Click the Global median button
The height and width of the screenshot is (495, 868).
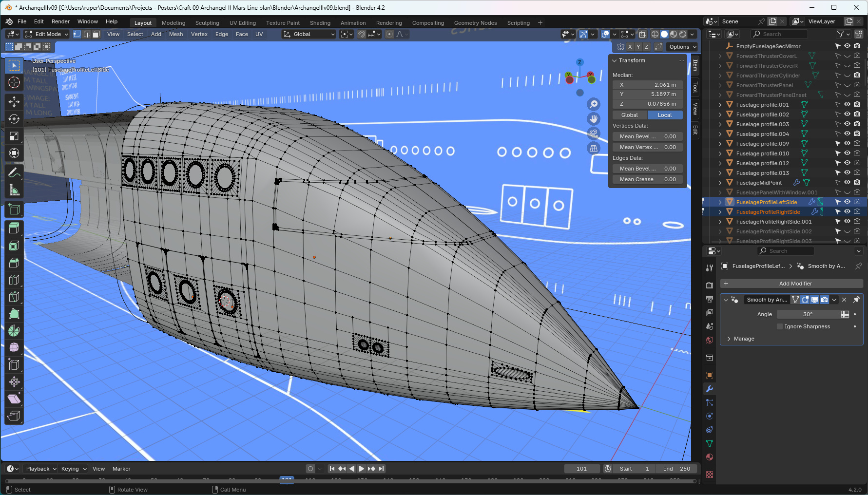(630, 115)
